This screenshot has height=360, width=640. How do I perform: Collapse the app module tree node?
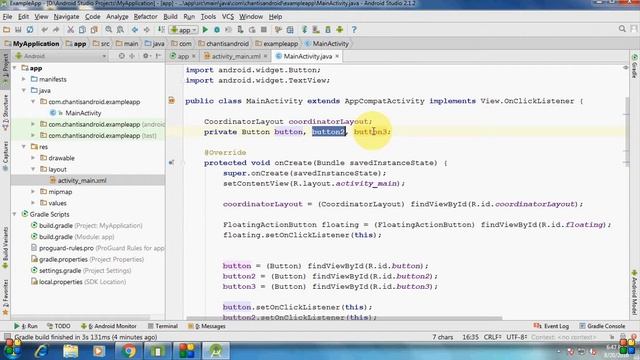pos(15,68)
